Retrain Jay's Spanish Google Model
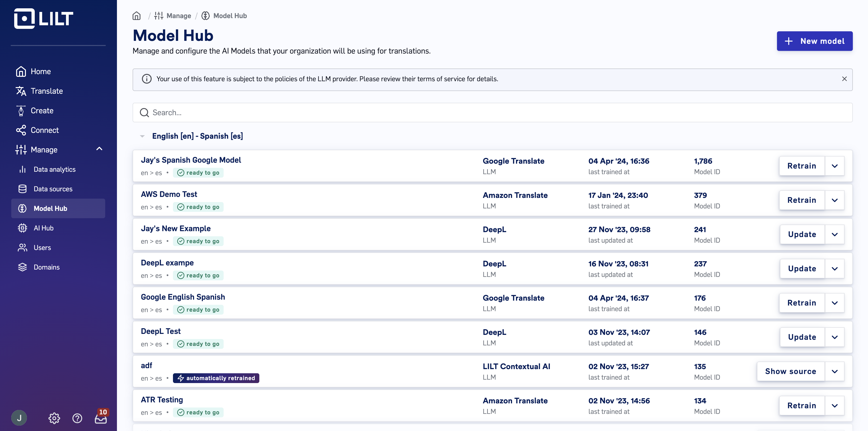The image size is (868, 431). click(802, 166)
